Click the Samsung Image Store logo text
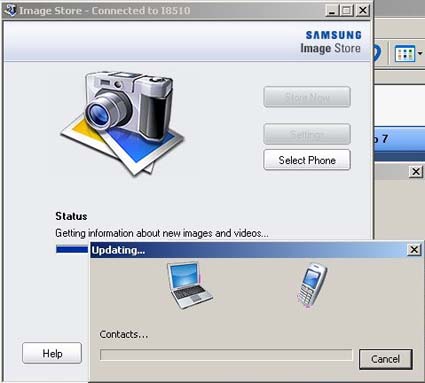 [331, 42]
